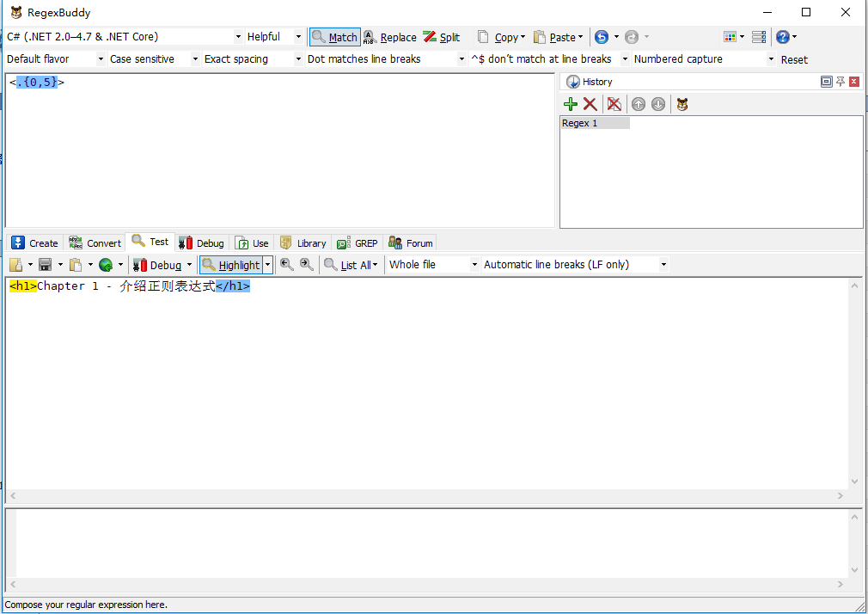The height and width of the screenshot is (614, 868).
Task: Switch to the Forum tab
Action: [x=410, y=243]
